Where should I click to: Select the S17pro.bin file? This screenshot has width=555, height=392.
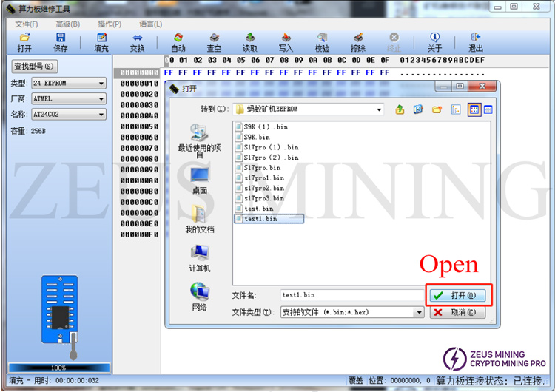[262, 168]
